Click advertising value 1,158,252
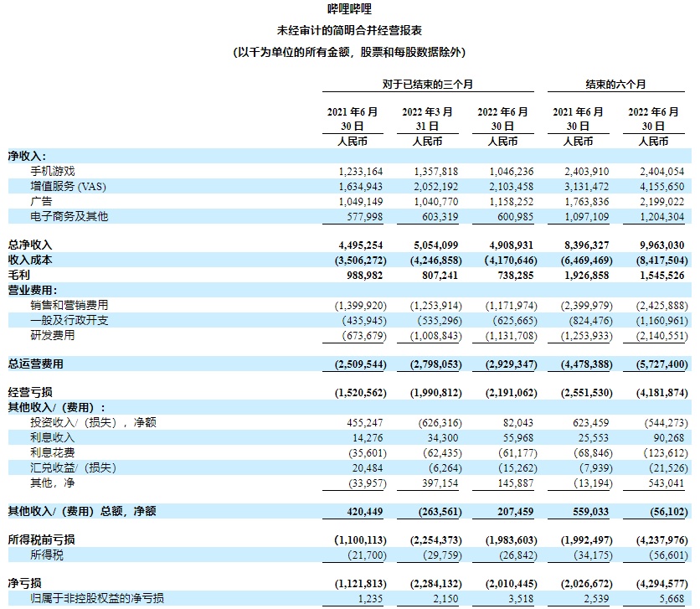This screenshot has width=700, height=609. pyautogui.click(x=512, y=202)
